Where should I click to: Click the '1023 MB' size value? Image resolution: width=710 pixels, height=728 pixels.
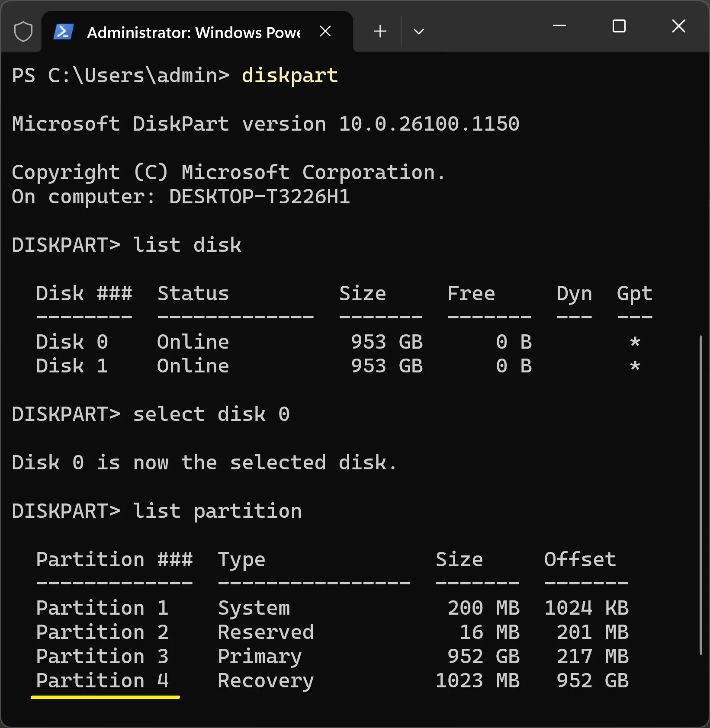pos(477,681)
